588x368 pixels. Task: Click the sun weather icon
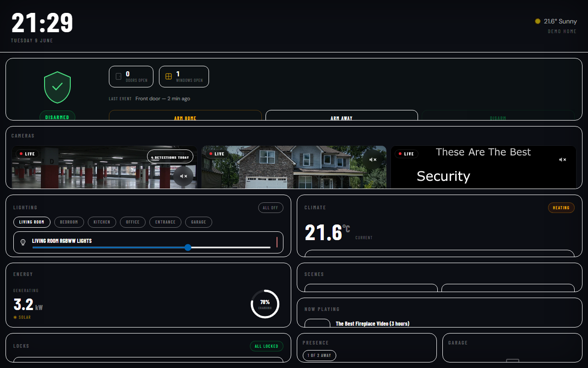coord(537,21)
